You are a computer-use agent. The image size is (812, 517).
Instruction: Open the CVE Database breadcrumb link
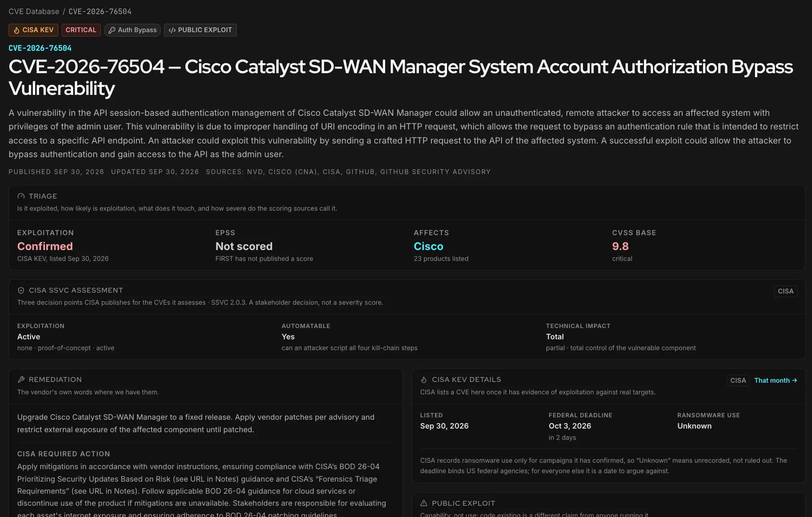[34, 11]
